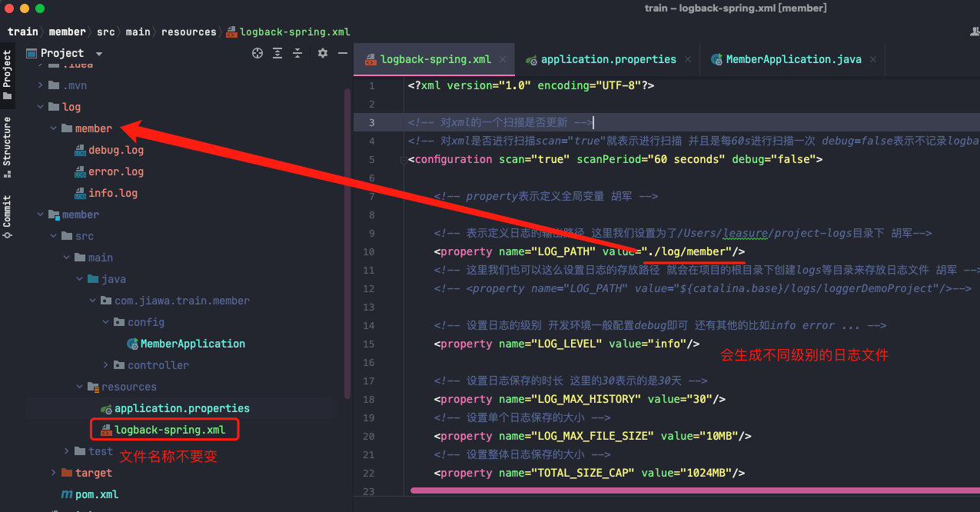
Task: Click 'resources' in breadcrumb path
Action: coord(189,32)
